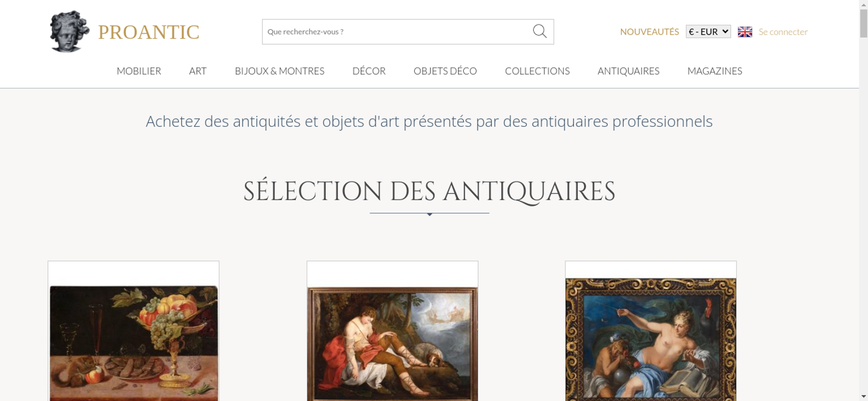This screenshot has width=868, height=401.
Task: Open the COLLECTIONS menu
Action: click(x=537, y=71)
